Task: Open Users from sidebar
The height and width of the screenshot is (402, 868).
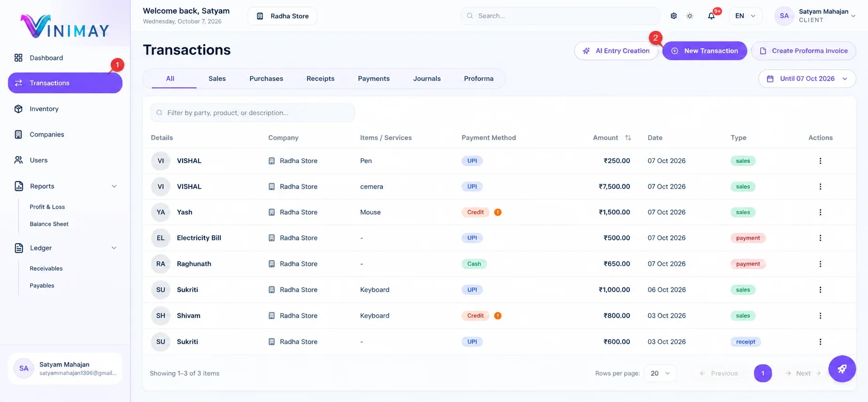Action: point(65,160)
